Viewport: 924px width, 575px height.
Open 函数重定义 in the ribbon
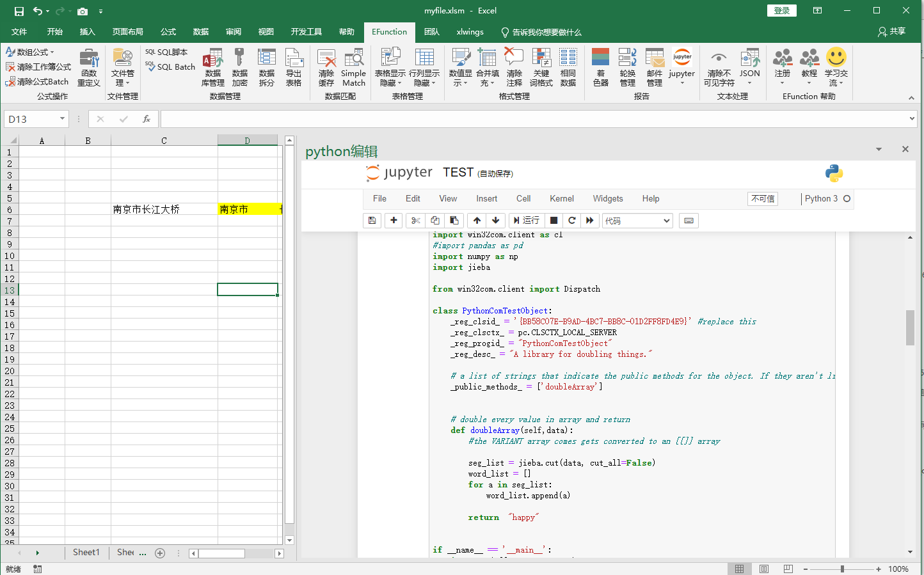(88, 68)
